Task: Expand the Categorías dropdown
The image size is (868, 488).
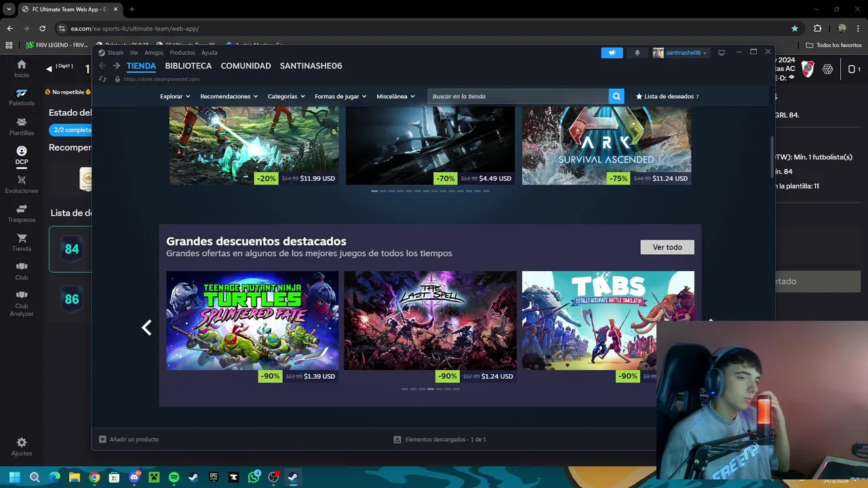Action: click(x=286, y=96)
